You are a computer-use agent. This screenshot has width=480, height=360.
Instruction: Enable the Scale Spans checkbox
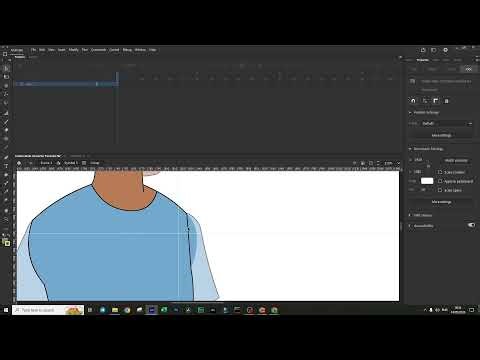(x=440, y=190)
